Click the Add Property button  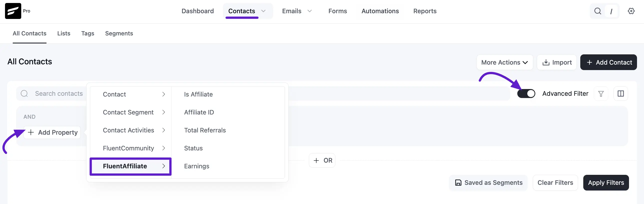coord(52,132)
